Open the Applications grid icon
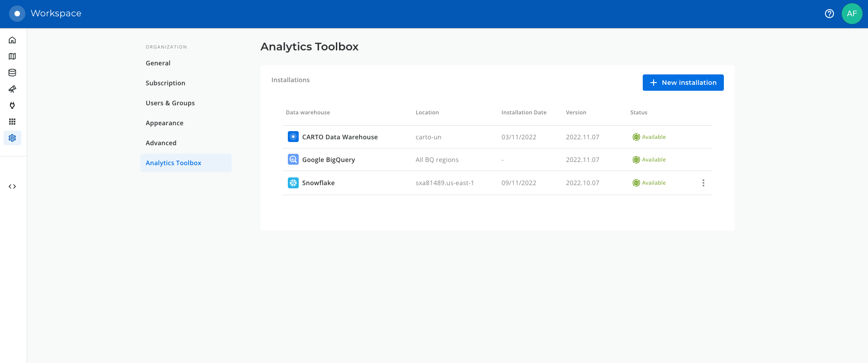Screen dimensions: 868x363 click(x=12, y=122)
